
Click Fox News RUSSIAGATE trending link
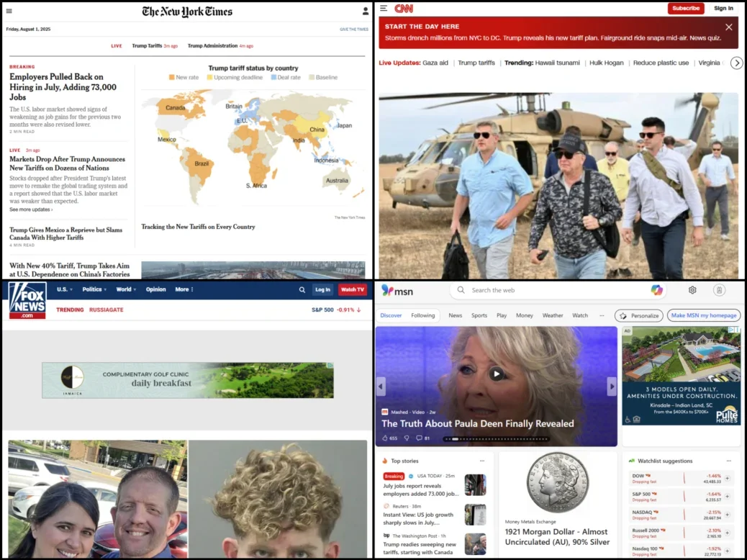(107, 310)
